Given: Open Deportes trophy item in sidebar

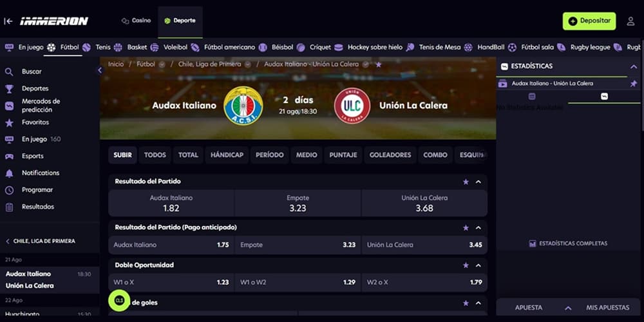Looking at the screenshot, I should point(50,88).
